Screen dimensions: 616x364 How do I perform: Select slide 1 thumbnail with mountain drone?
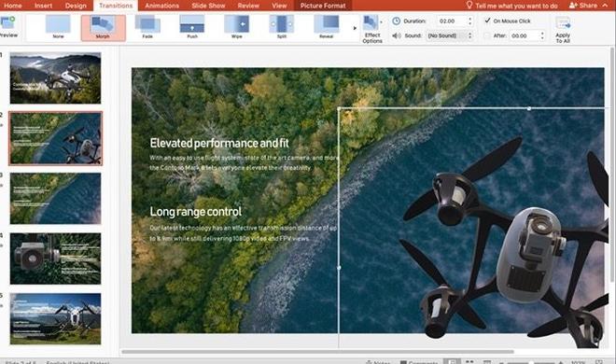55,78
